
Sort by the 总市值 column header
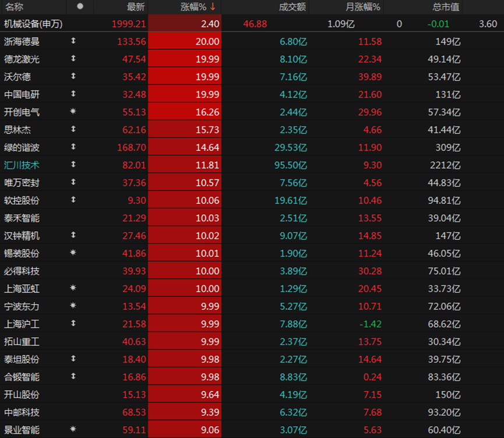(x=446, y=7)
